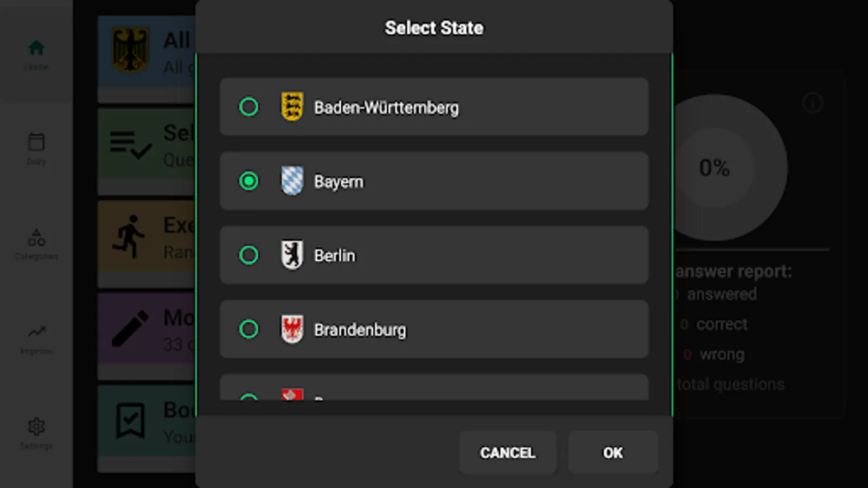This screenshot has width=868, height=488.
Task: Select the Bayern coat of arms icon
Action: tap(291, 181)
